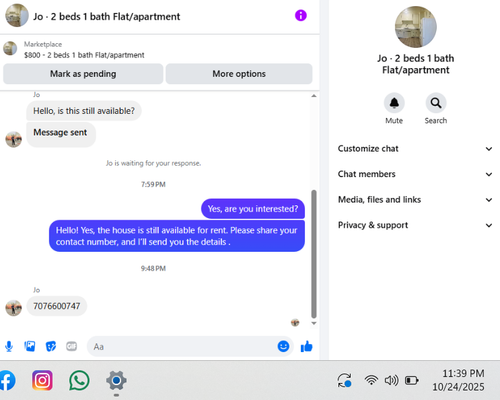Search in conversation magnifier icon
Viewport: 500px width, 400px height.
click(x=436, y=103)
